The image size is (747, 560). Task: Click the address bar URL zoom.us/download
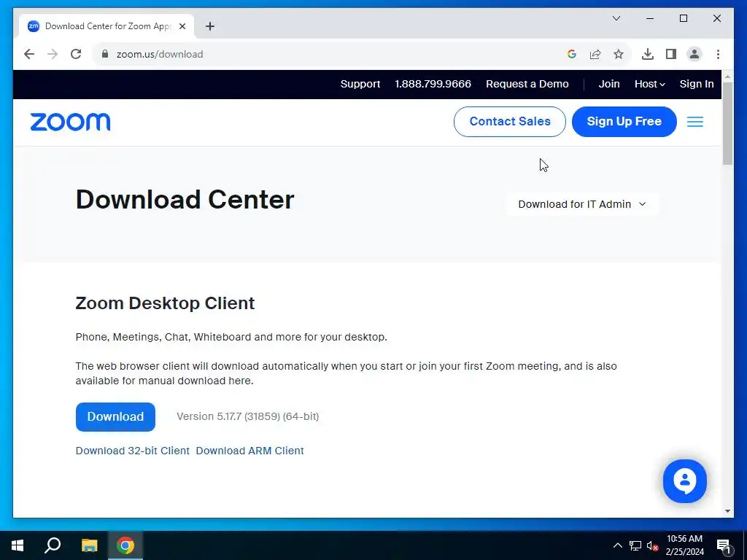[160, 54]
